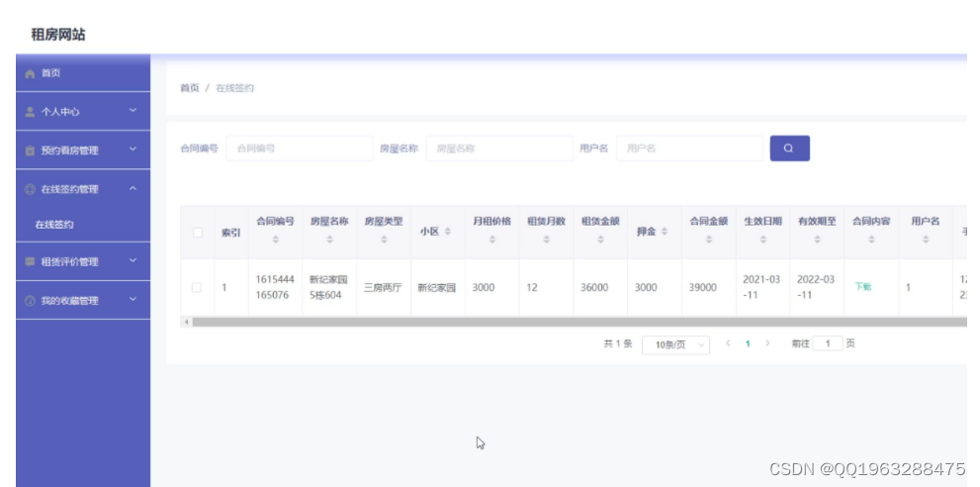Screen dimensions: 980x487
Task: Collapse the 在线签约管理 menu chevron
Action: [133, 188]
